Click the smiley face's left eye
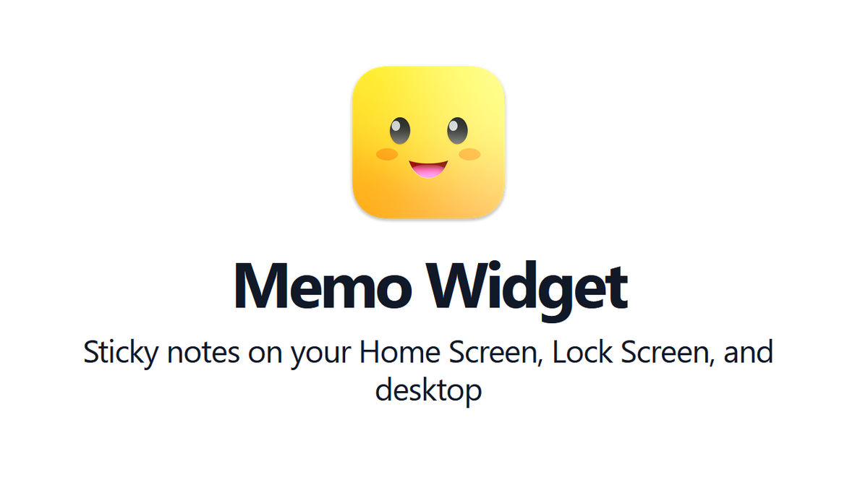 [400, 130]
